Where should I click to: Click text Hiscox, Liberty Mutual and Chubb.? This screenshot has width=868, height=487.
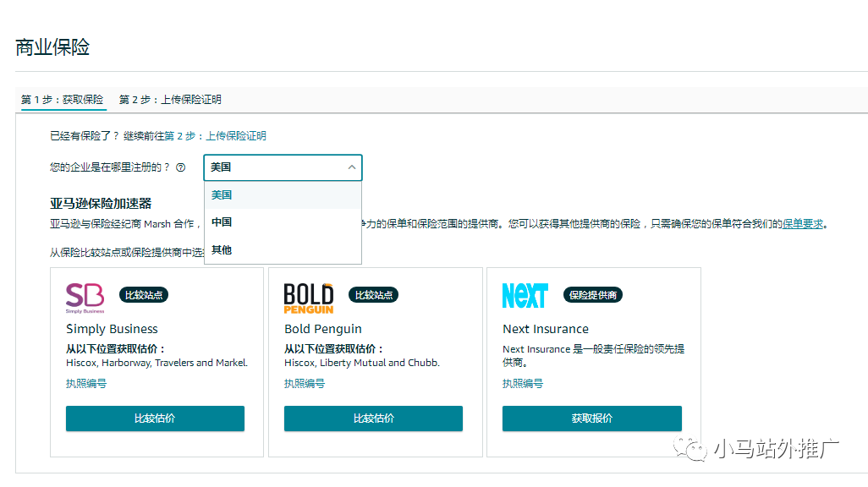362,363
